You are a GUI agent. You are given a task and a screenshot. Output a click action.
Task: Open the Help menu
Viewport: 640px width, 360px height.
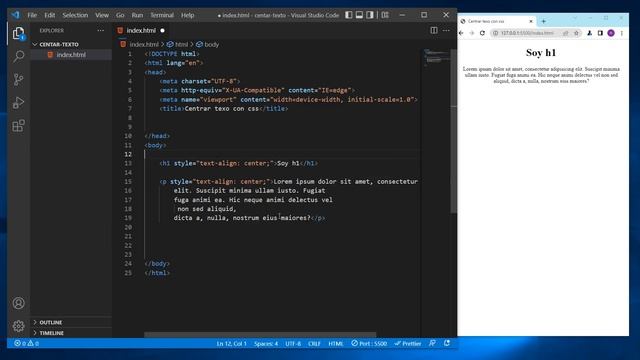188,15
